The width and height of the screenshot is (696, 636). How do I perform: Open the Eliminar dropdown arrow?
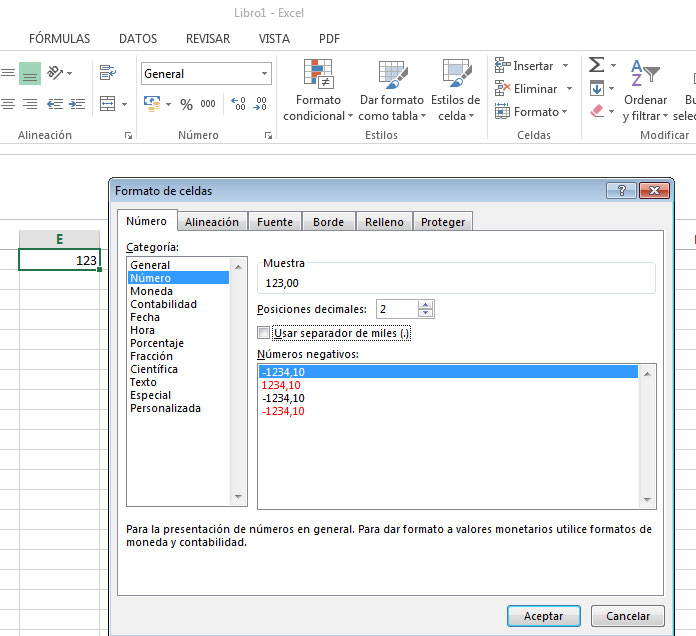pos(569,89)
